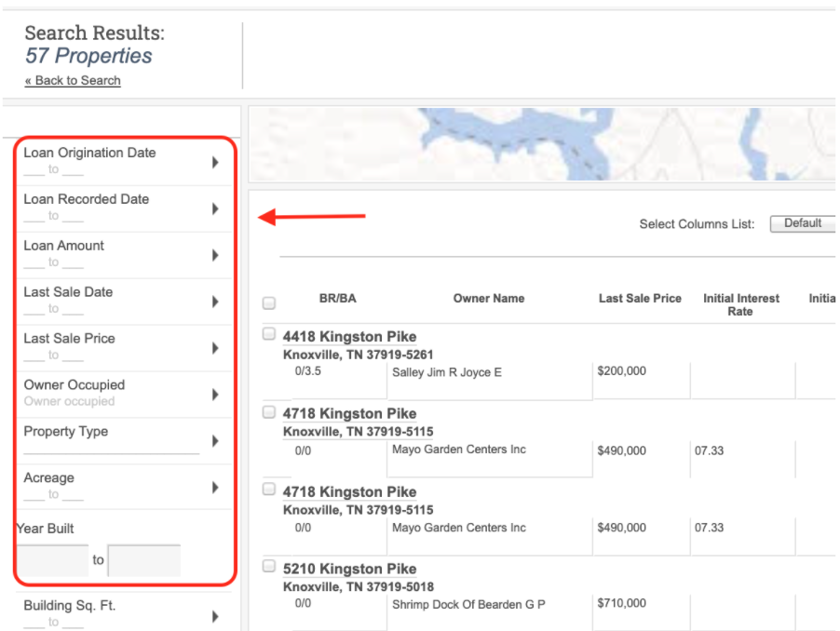Open the Default columns list dropdown

802,223
